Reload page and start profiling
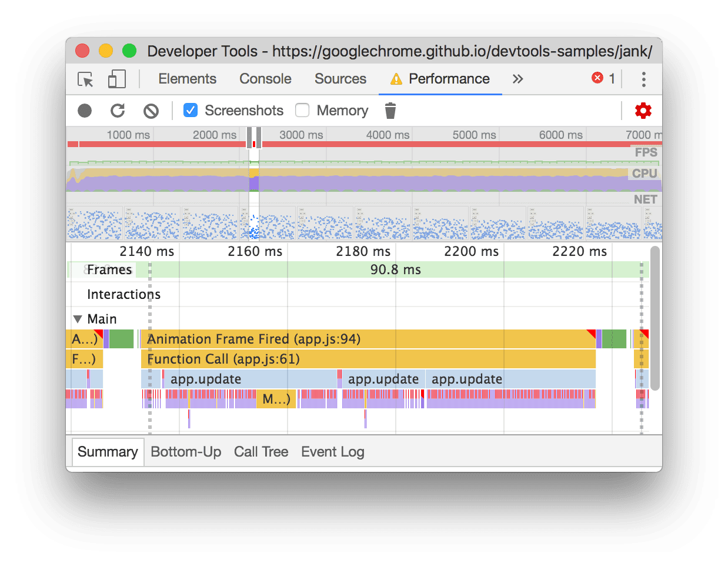728x566 pixels. pos(118,111)
